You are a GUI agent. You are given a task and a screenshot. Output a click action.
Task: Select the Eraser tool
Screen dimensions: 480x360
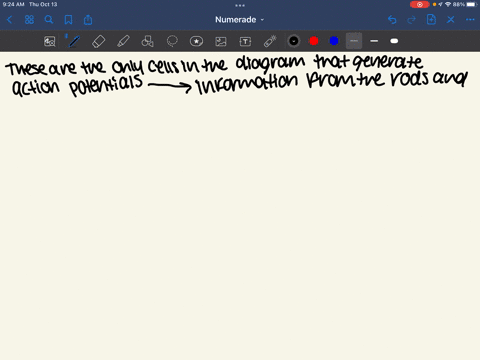tap(98, 41)
